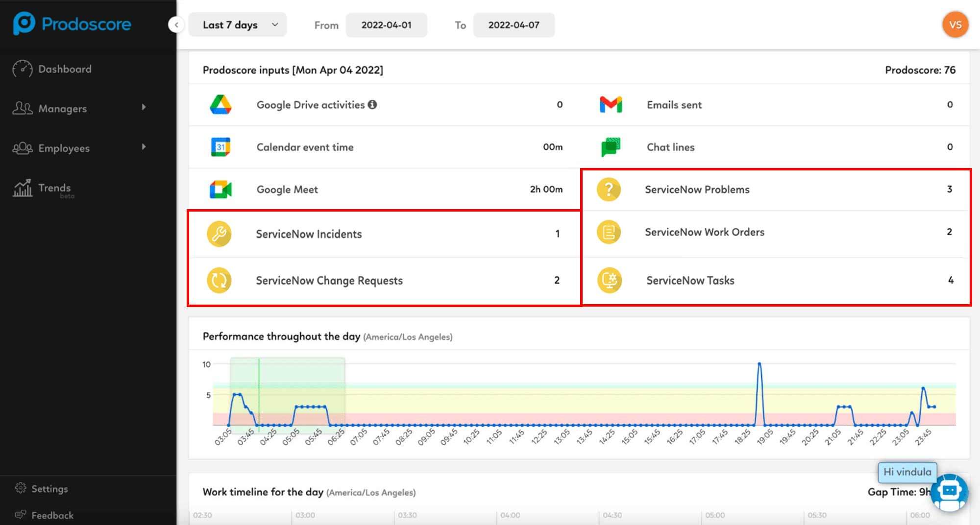
Task: Click the Employees group icon
Action: 23,148
